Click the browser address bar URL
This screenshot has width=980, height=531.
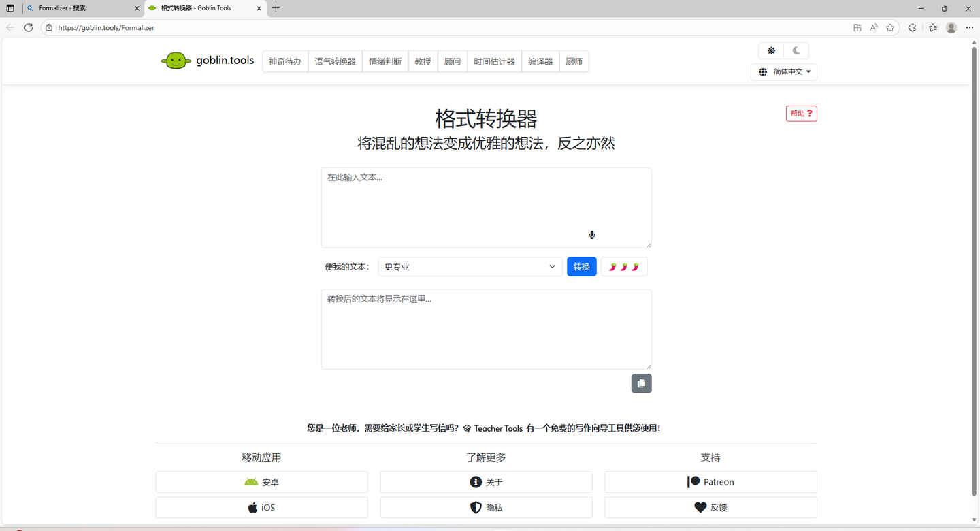point(106,28)
